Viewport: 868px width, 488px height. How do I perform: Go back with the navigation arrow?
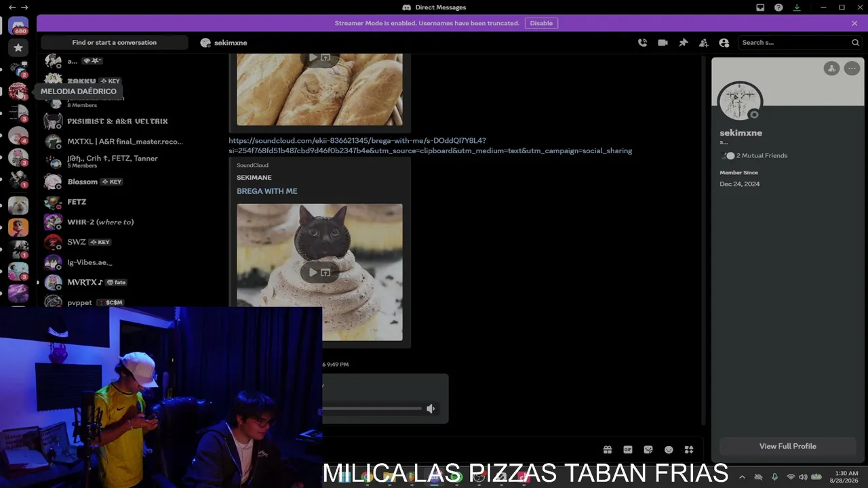coord(12,7)
